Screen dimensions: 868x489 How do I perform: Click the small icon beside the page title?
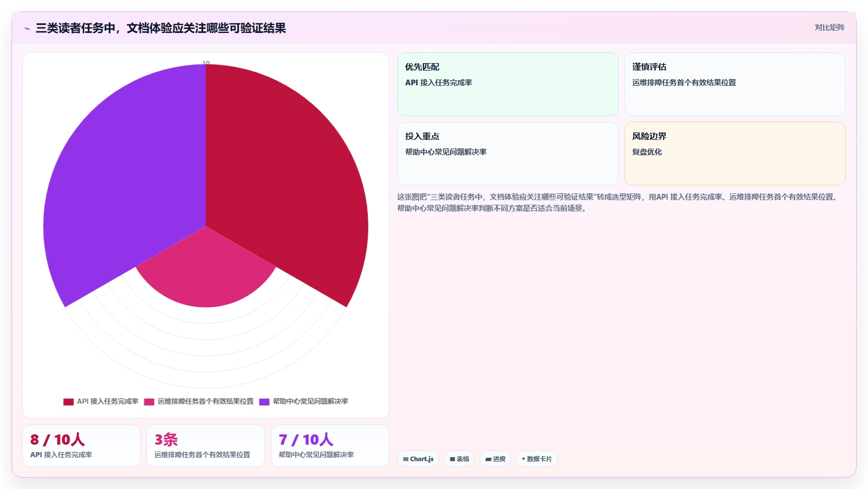[x=27, y=28]
